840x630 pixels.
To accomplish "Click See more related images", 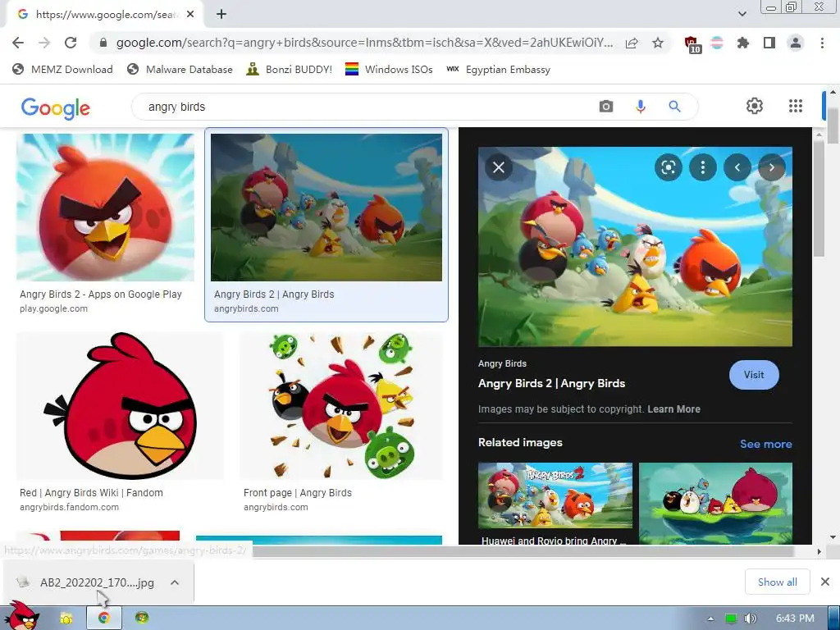I will tap(766, 444).
